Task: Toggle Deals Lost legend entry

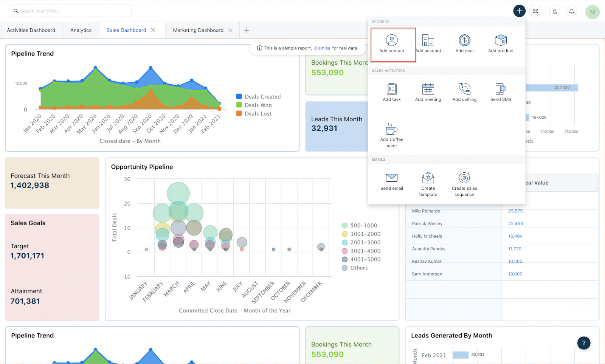Action: [x=254, y=113]
